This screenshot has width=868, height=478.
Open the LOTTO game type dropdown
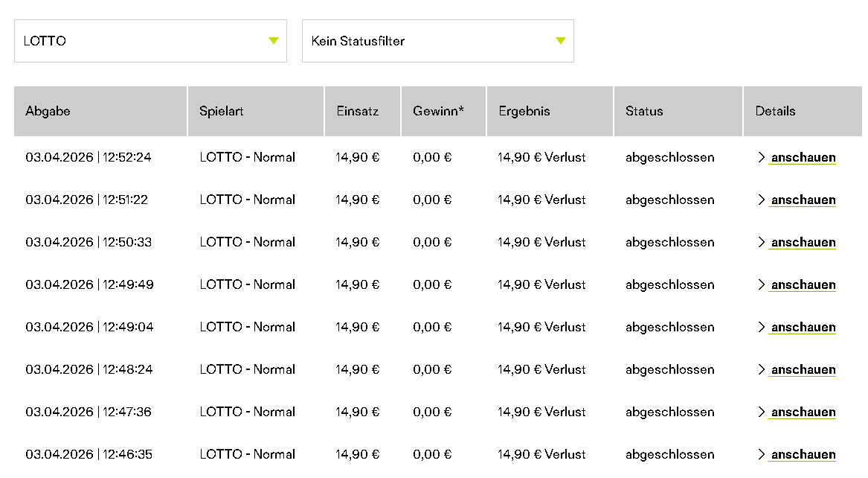point(150,41)
